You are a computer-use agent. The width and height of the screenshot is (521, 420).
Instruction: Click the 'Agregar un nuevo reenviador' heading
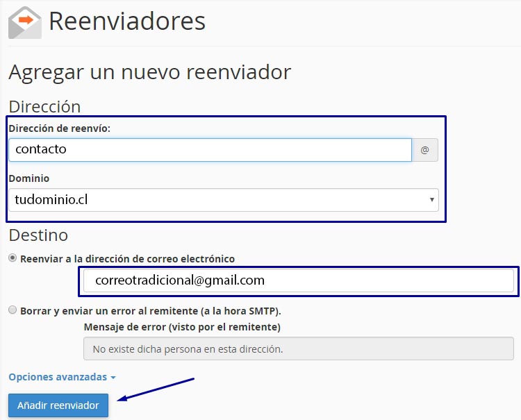coord(150,72)
